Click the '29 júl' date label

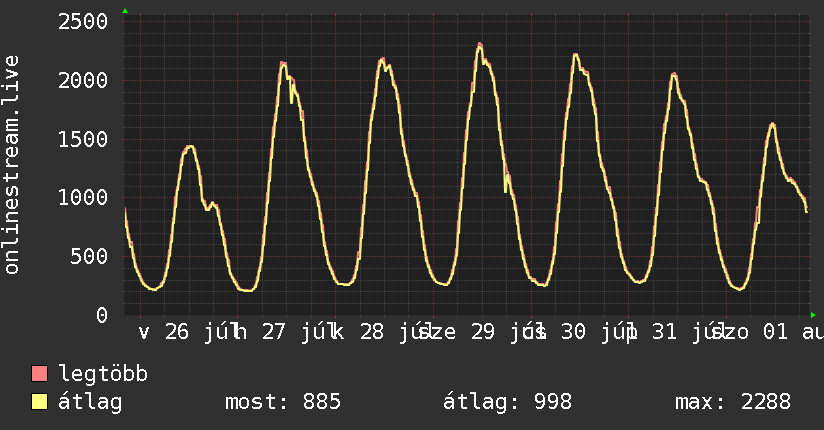pyautogui.click(x=508, y=332)
